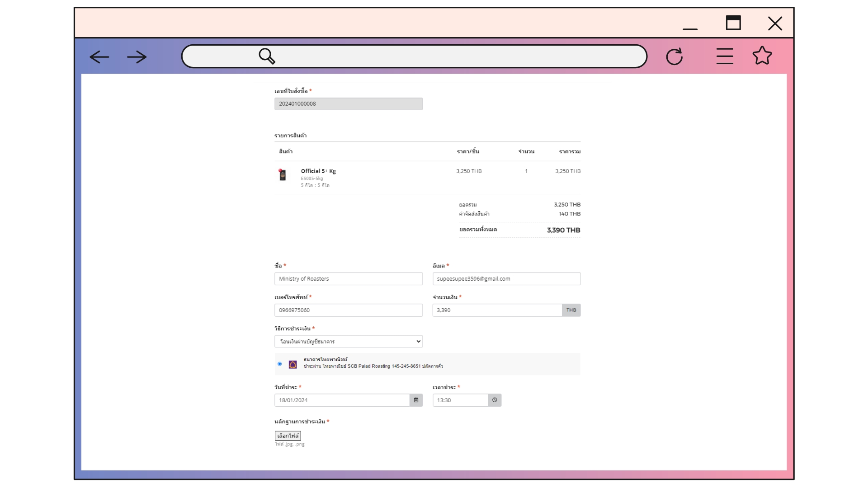868x488 pixels.
Task: Open the payment date calendar icon
Action: tap(416, 400)
